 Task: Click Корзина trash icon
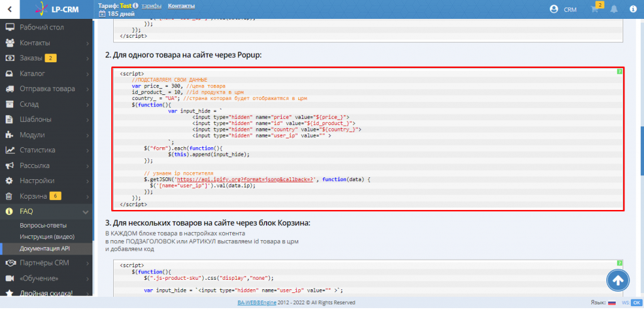(x=10, y=196)
